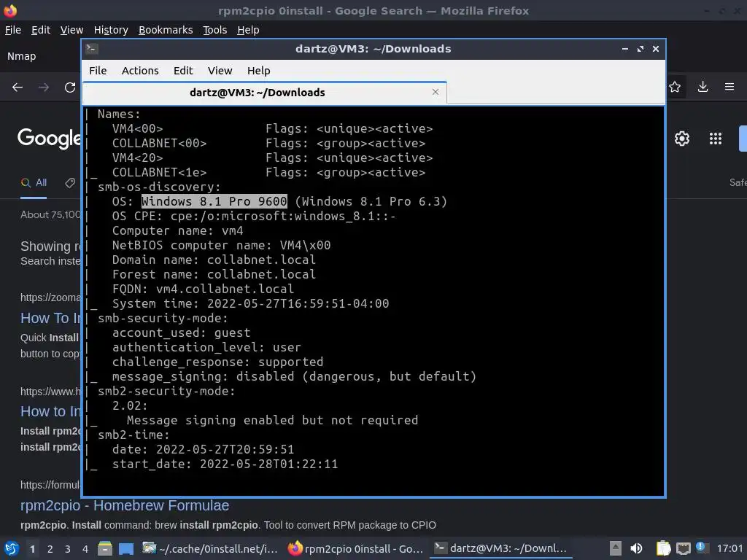
Task: Open the update notification tray icon
Action: 701,547
